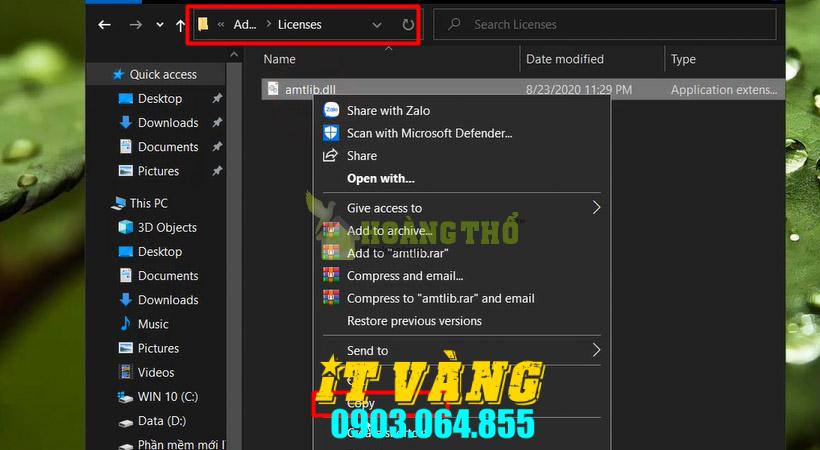Select the Ad... breadcrumb segment
Viewport: 820px width, 450px height.
pos(245,25)
